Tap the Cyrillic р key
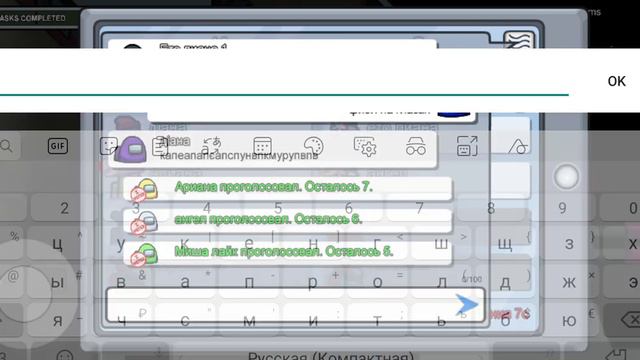Viewport: 640px width, 360px height. (313, 282)
